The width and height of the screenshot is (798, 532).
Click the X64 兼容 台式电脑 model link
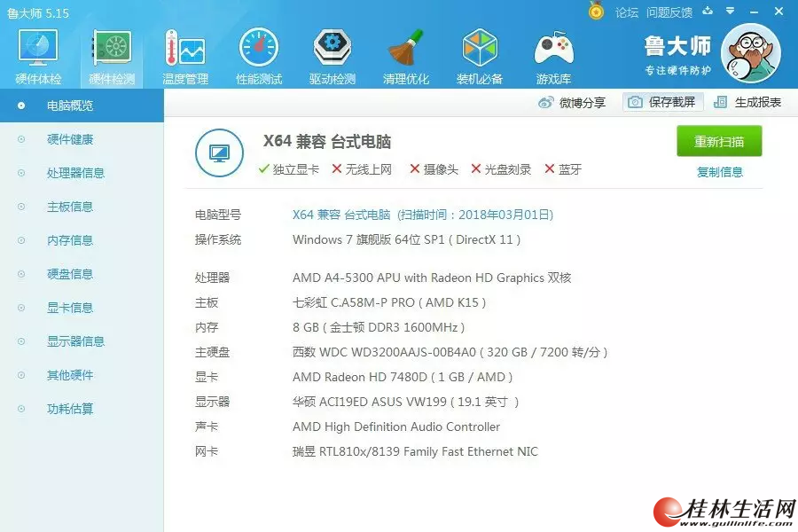click(x=423, y=215)
